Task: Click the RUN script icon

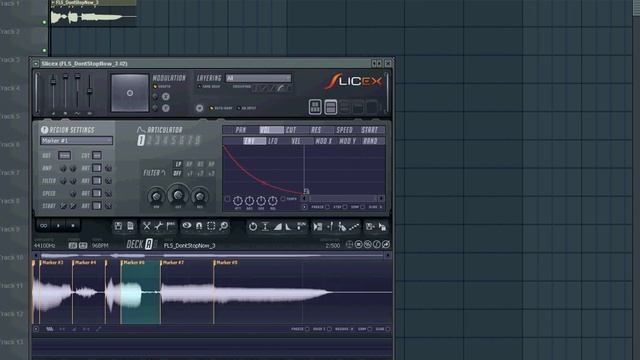Action: (301, 227)
